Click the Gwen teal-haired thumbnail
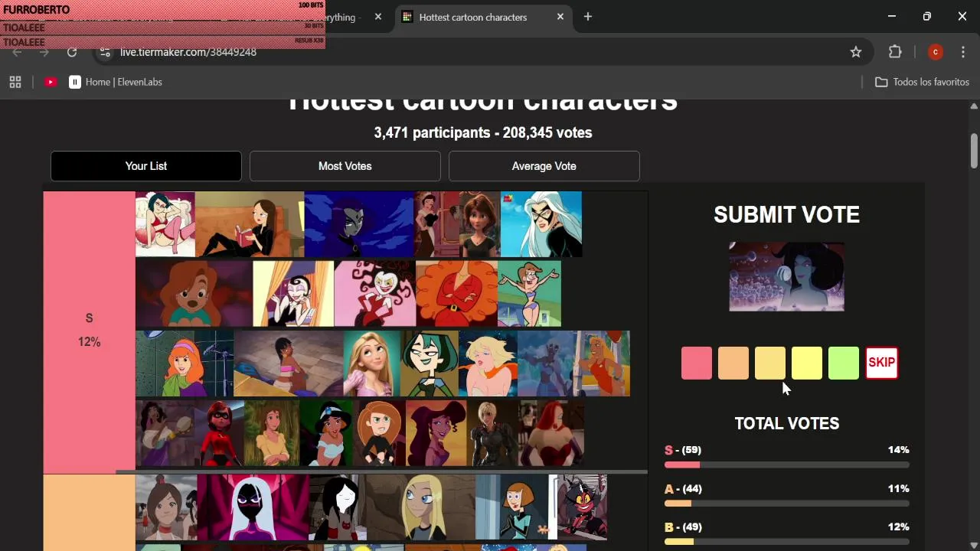 pos(430,364)
